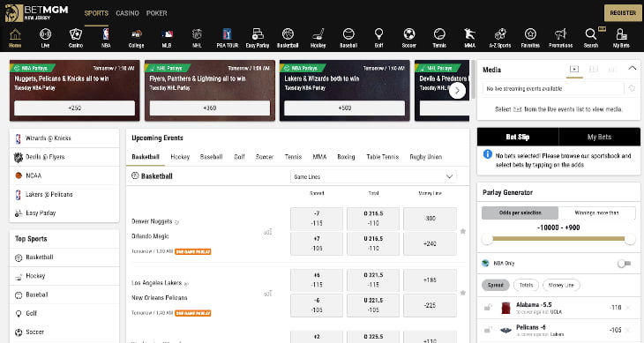Favorite the Nuggets vs Magic game
Image resolution: width=644 pixels, height=343 pixels.
(x=463, y=231)
